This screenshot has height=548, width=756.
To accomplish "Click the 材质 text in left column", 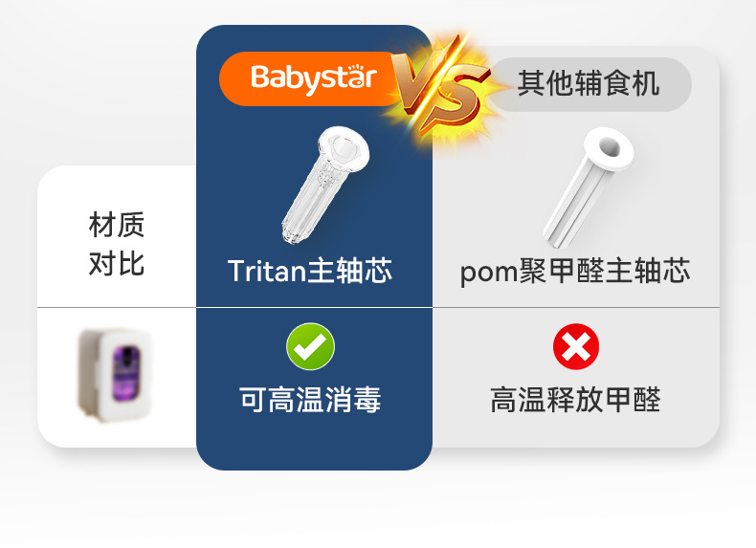I will 117,225.
